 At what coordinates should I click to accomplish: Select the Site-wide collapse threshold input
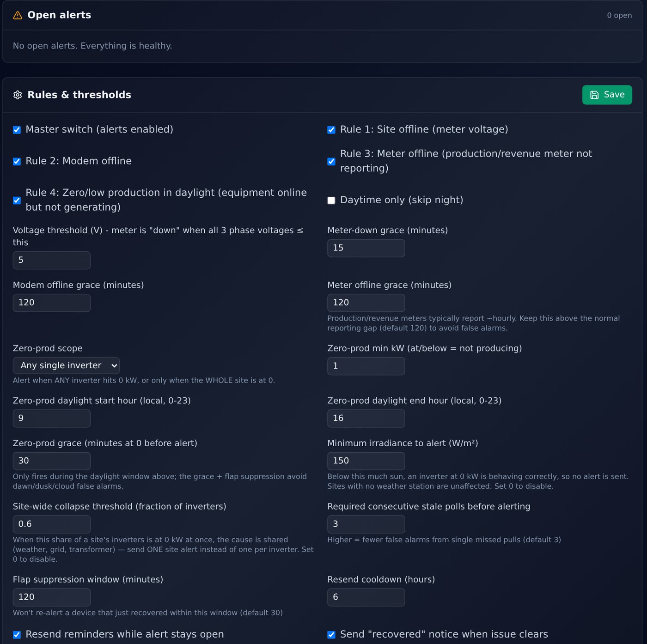(52, 524)
